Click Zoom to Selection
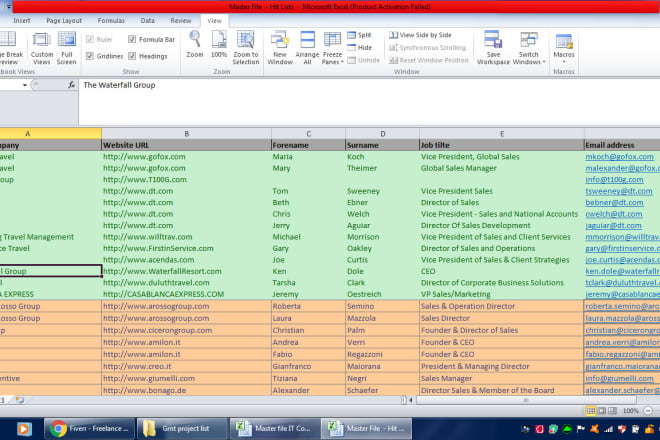This screenshot has width=660, height=440. coord(246,48)
